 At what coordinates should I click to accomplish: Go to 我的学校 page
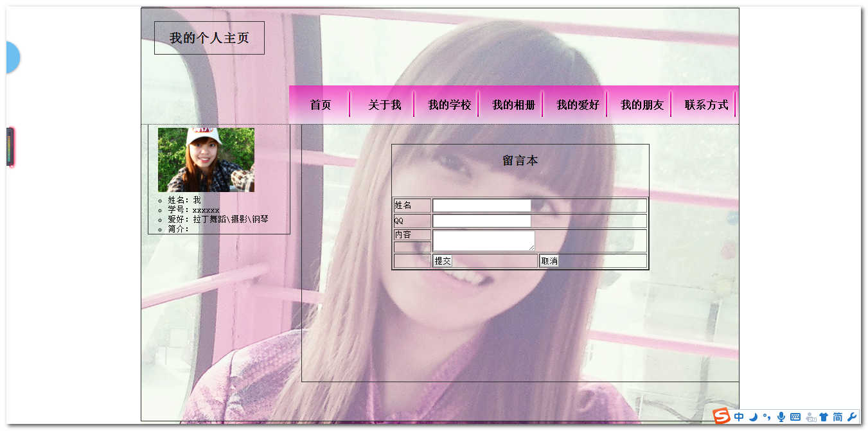(449, 105)
